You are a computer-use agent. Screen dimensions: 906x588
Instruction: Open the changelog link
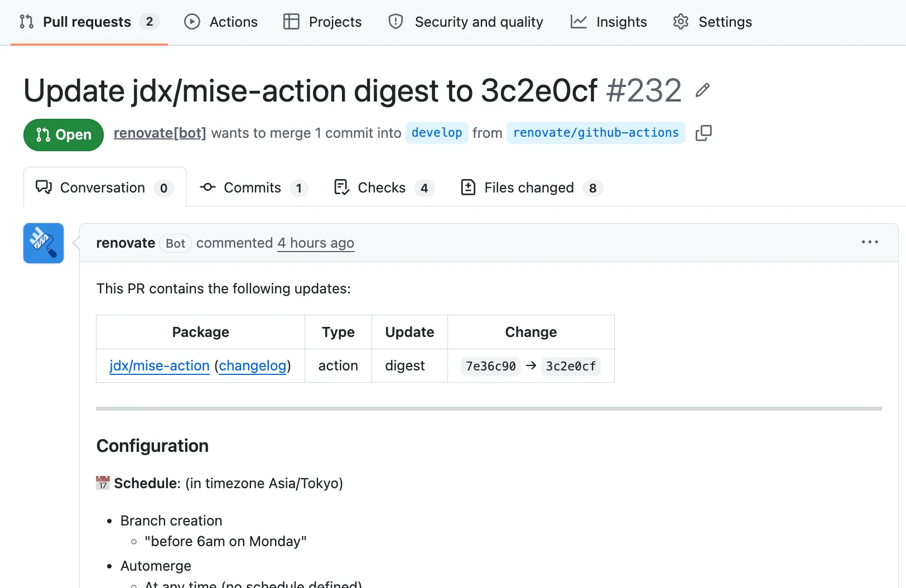pos(253,366)
